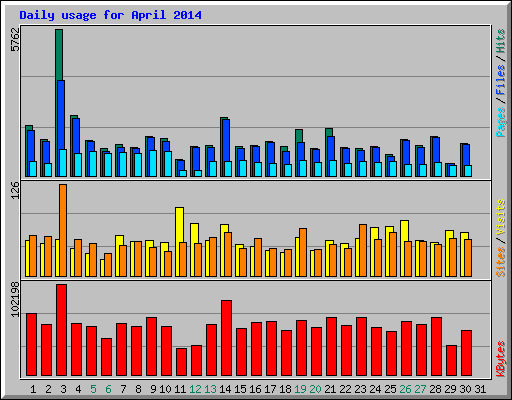512x400 pixels.
Task: Click day label 17 on the x-axis
Action: coord(270,389)
